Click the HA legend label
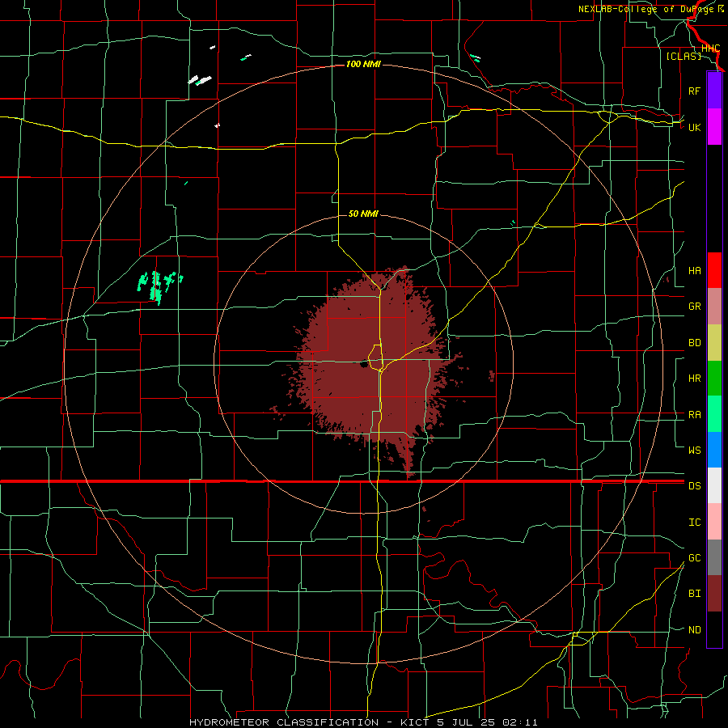Screen dimensions: 728x728 (x=694, y=270)
